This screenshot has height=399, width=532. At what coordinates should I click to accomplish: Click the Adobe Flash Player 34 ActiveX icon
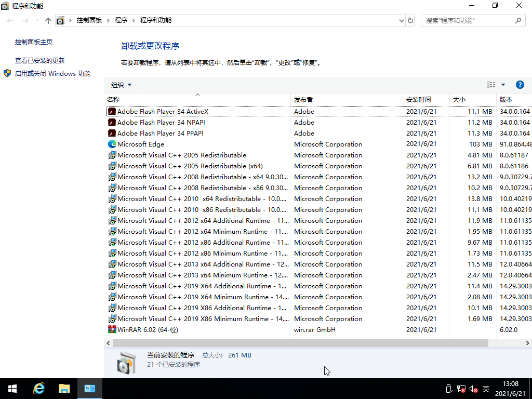[112, 111]
